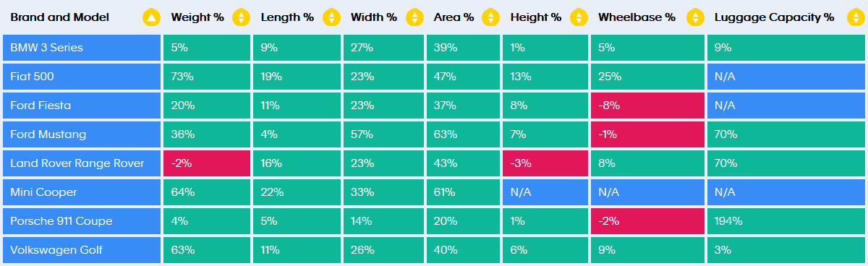Image resolution: width=868 pixels, height=266 pixels.
Task: Click the Height % sort icon
Action: tap(579, 17)
